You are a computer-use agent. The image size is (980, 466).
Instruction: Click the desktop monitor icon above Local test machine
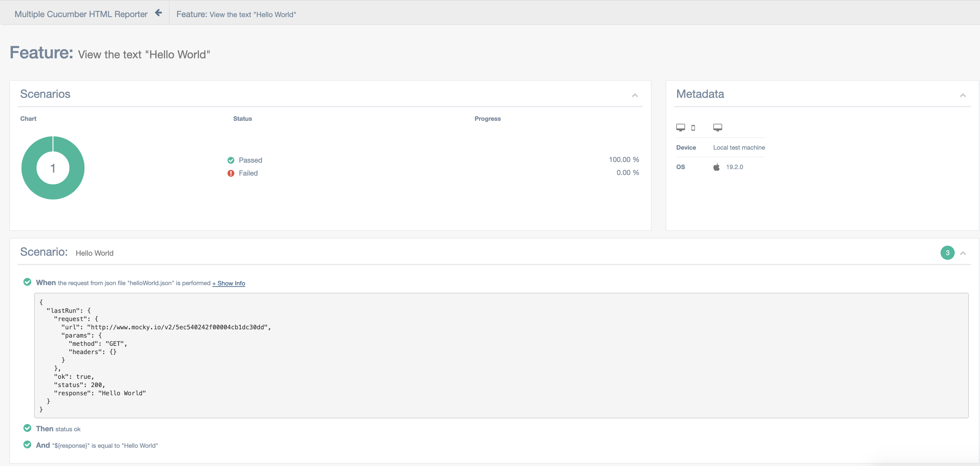point(717,128)
